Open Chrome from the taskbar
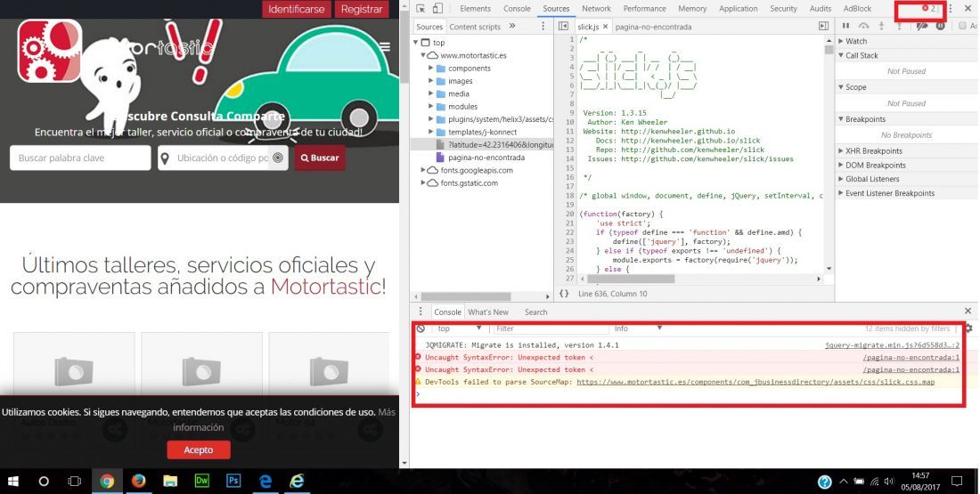This screenshot has height=494, width=980. (x=107, y=482)
